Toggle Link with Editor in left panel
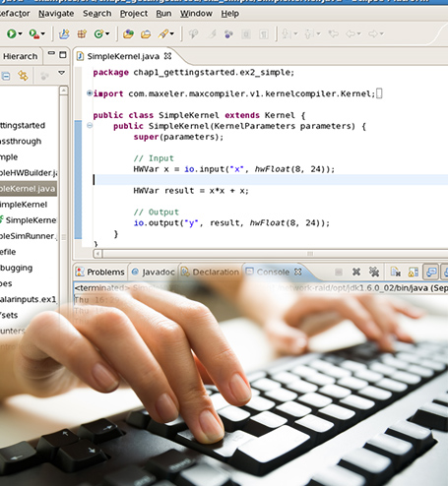Image resolution: width=448 pixels, height=486 pixels. 23,76
